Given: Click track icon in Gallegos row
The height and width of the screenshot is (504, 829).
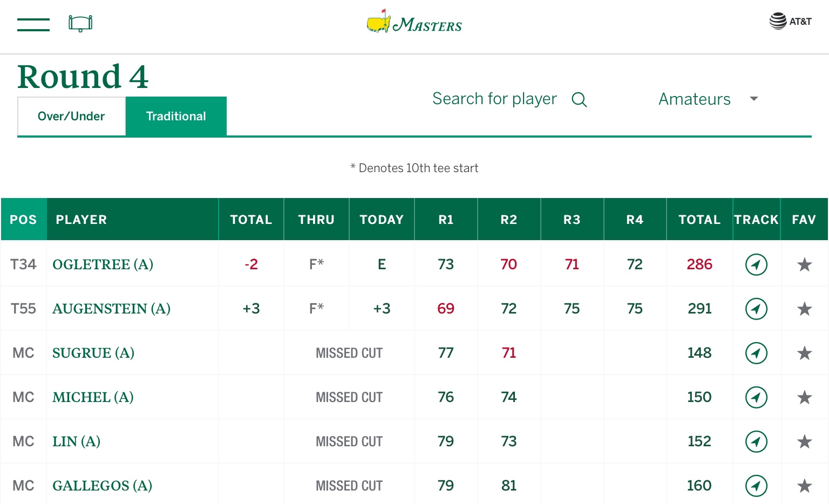Looking at the screenshot, I should coord(756,486).
